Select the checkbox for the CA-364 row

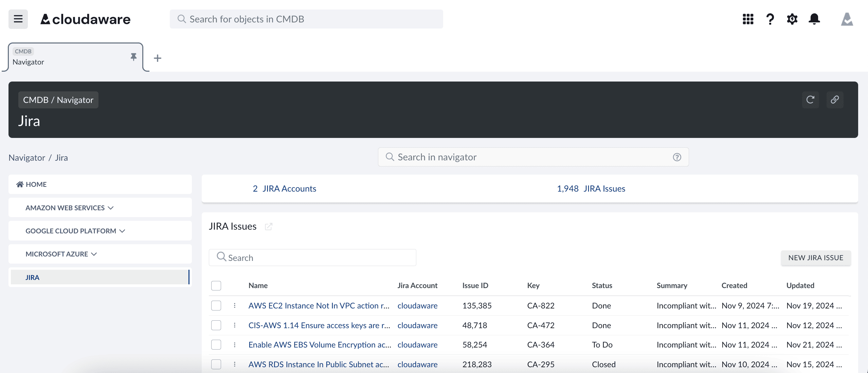click(216, 345)
